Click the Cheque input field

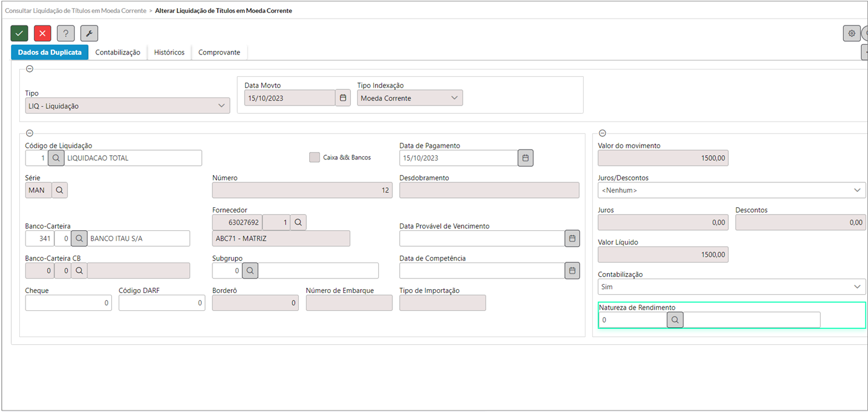pyautogui.click(x=68, y=303)
